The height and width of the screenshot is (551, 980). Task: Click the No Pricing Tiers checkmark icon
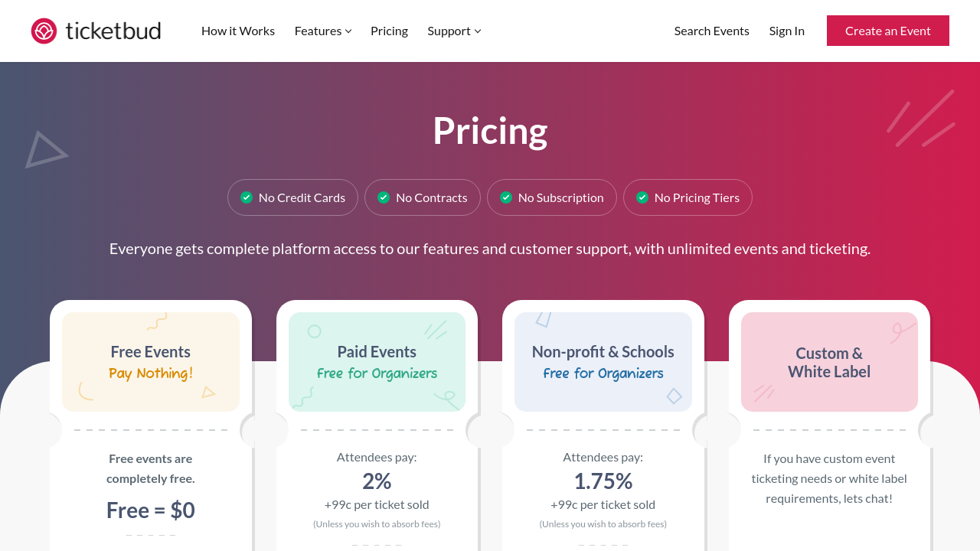click(642, 197)
